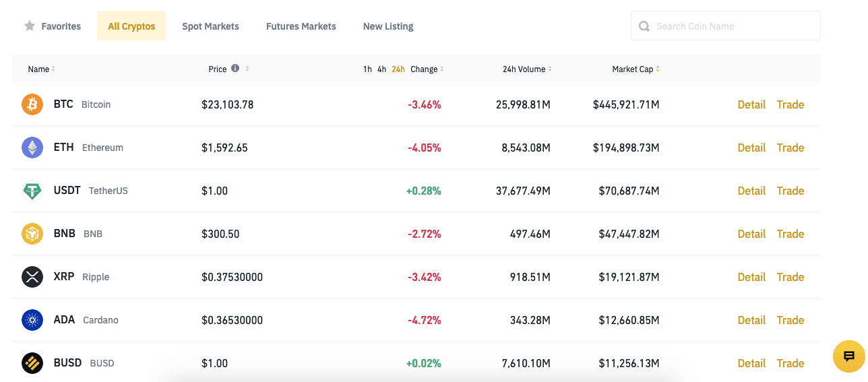
Task: Click the BUSD coin logo
Action: pyautogui.click(x=32, y=363)
